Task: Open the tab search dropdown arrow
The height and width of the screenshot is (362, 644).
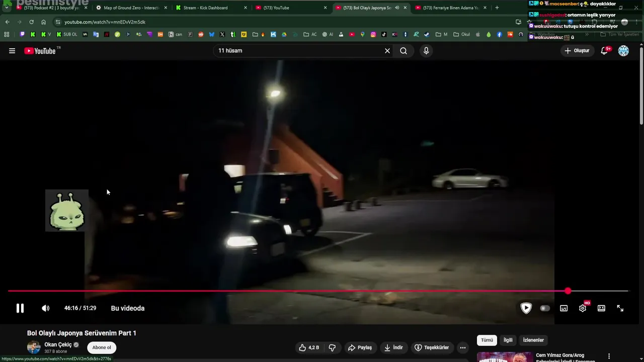Action: coord(7,8)
